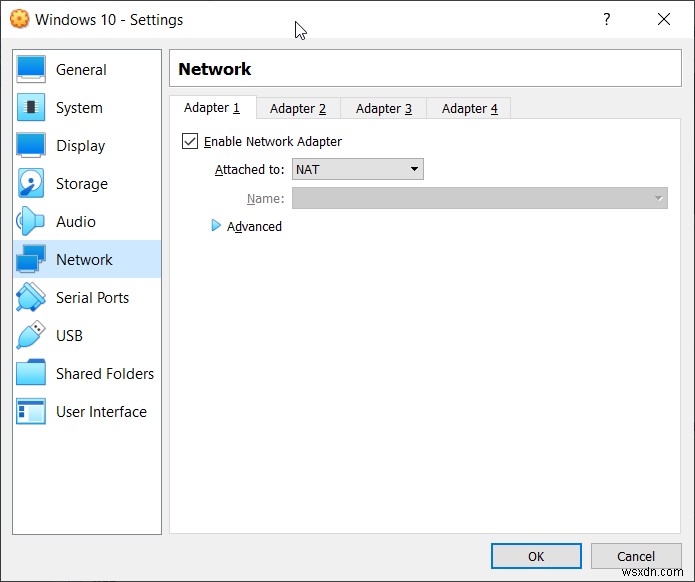
Task: Click the Attached to label
Action: click(x=249, y=169)
